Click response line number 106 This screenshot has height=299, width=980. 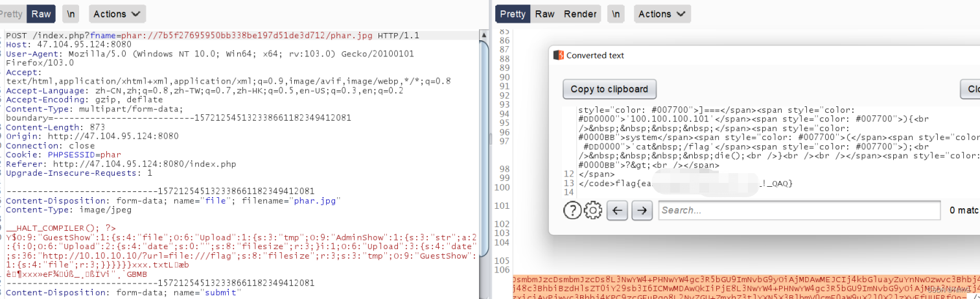tap(504, 270)
